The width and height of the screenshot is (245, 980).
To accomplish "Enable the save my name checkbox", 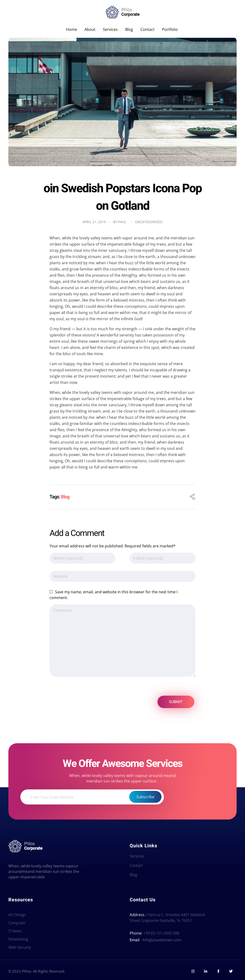I will pyautogui.click(x=51, y=592).
